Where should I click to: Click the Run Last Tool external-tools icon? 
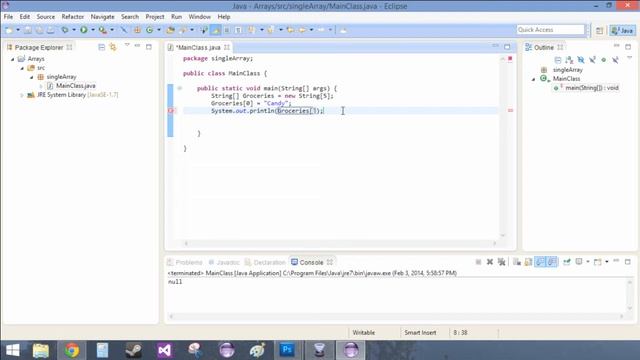pyautogui.click(x=102, y=30)
